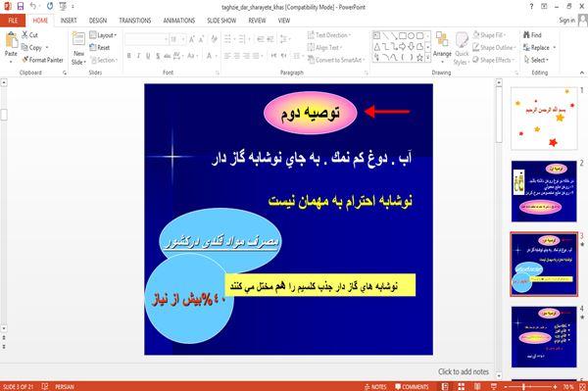Cut selection with the scissors Cut button
Viewport: 588px width, 391px height.
click(x=30, y=35)
